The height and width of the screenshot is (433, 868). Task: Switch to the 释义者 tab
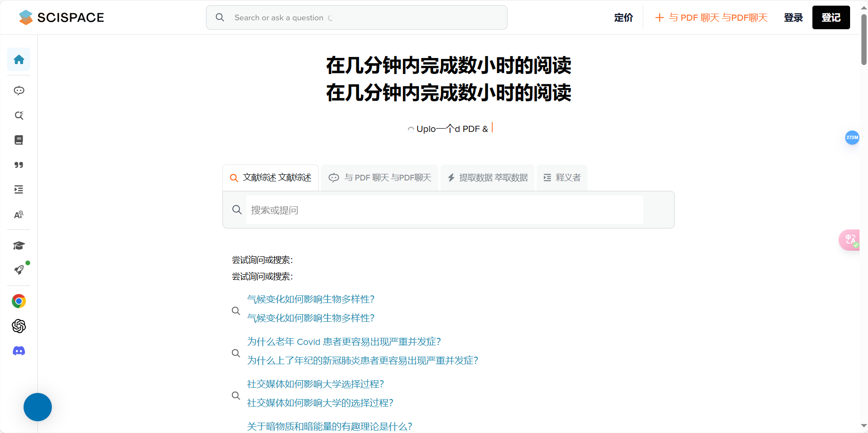[562, 178]
